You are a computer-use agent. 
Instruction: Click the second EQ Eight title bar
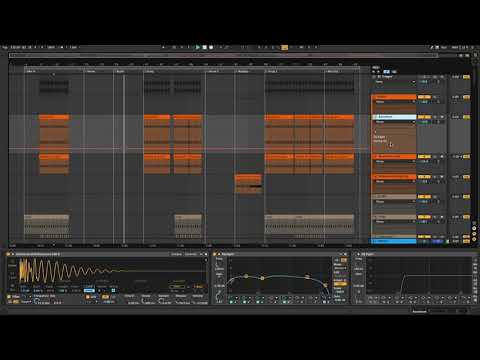coord(415,254)
